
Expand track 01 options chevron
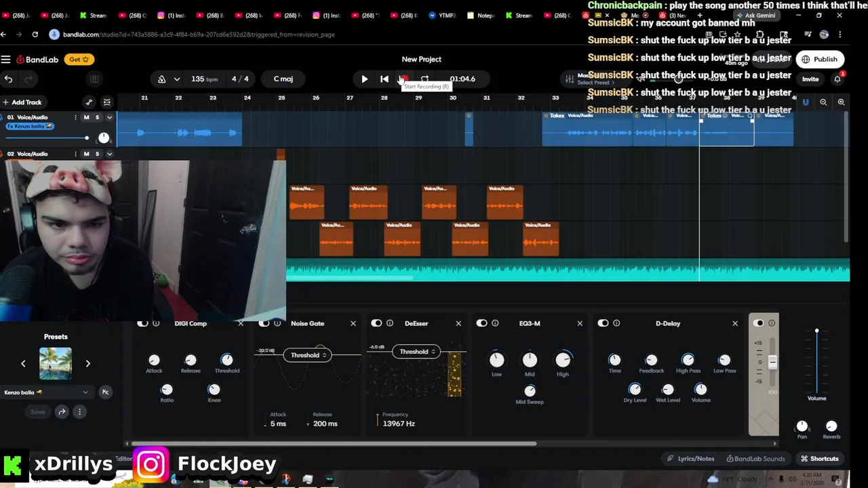(x=108, y=118)
